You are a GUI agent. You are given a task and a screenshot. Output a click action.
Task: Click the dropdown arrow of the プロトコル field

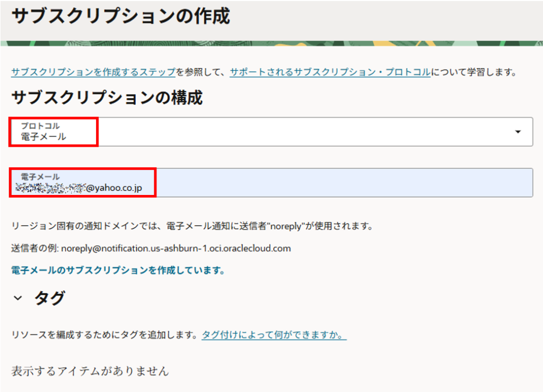[x=518, y=132]
